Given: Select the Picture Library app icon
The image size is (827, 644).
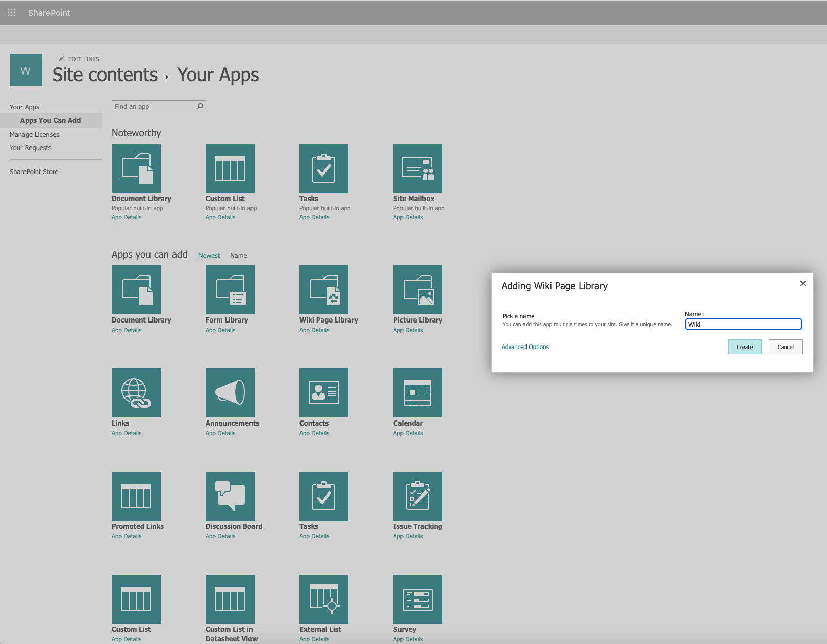Looking at the screenshot, I should tap(417, 290).
